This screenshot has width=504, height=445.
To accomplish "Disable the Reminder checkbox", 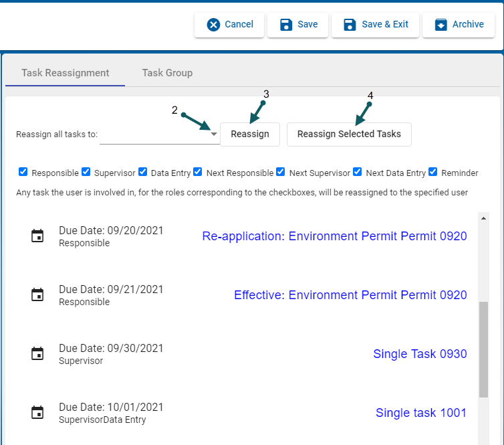I will [433, 172].
